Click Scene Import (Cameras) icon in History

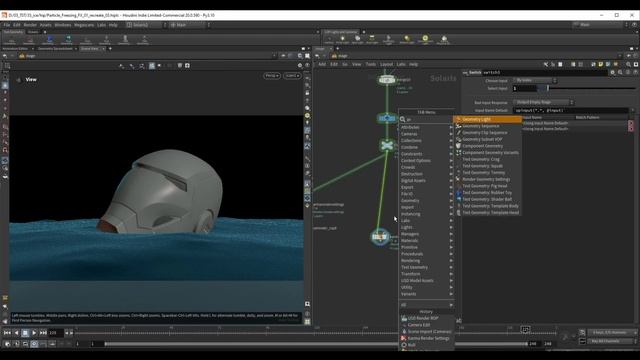(x=404, y=332)
